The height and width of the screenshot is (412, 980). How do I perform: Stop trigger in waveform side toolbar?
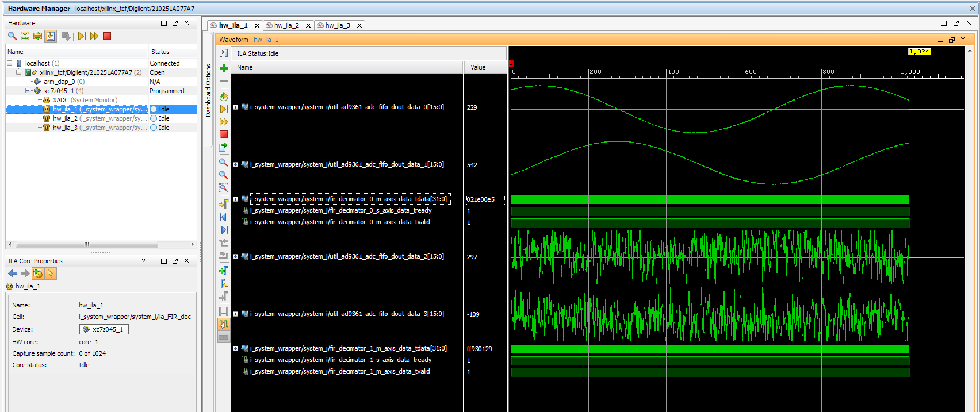coord(224,134)
